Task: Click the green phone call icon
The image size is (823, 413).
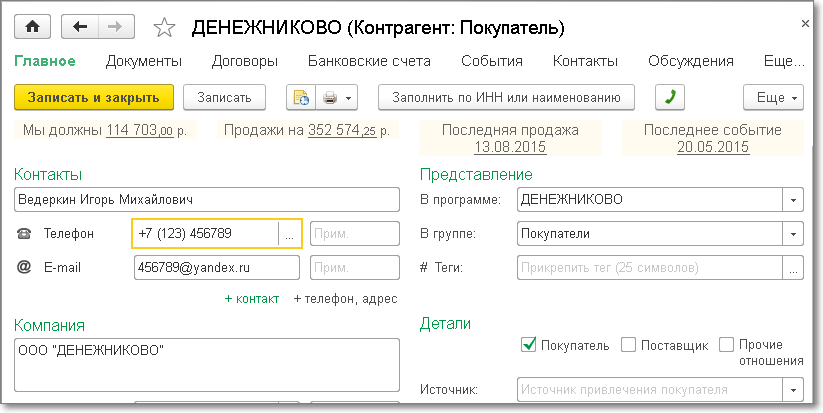Action: coord(670,97)
